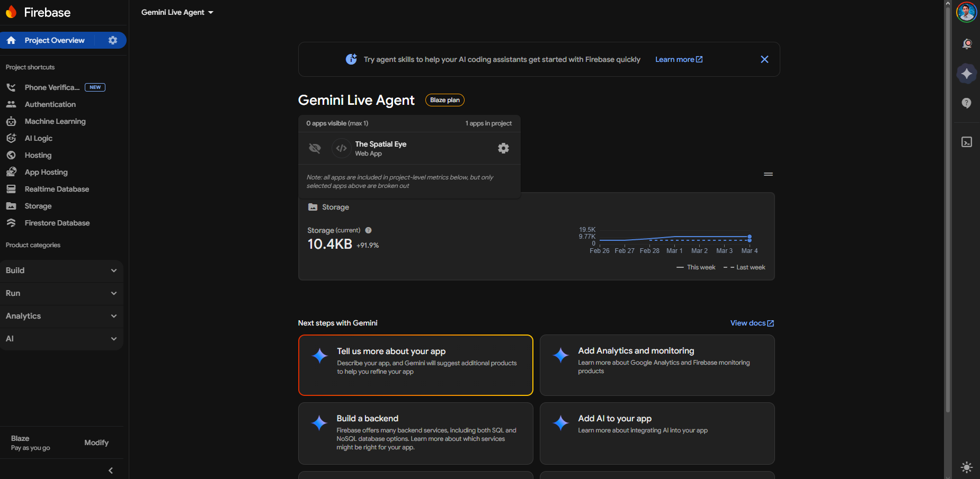
Task: Open Gemini sparkle assistant in right rail
Action: pos(967,74)
